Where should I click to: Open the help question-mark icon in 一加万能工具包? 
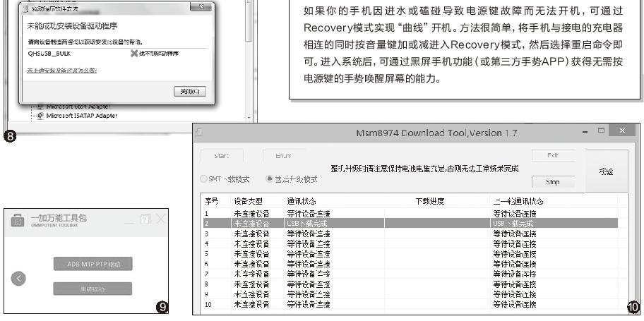(x=145, y=219)
